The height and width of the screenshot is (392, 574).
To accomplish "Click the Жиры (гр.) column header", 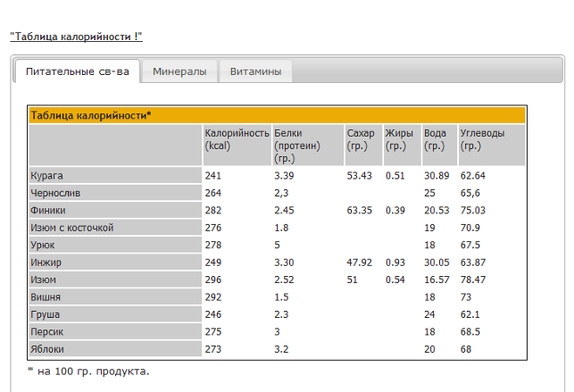I will tap(399, 139).
